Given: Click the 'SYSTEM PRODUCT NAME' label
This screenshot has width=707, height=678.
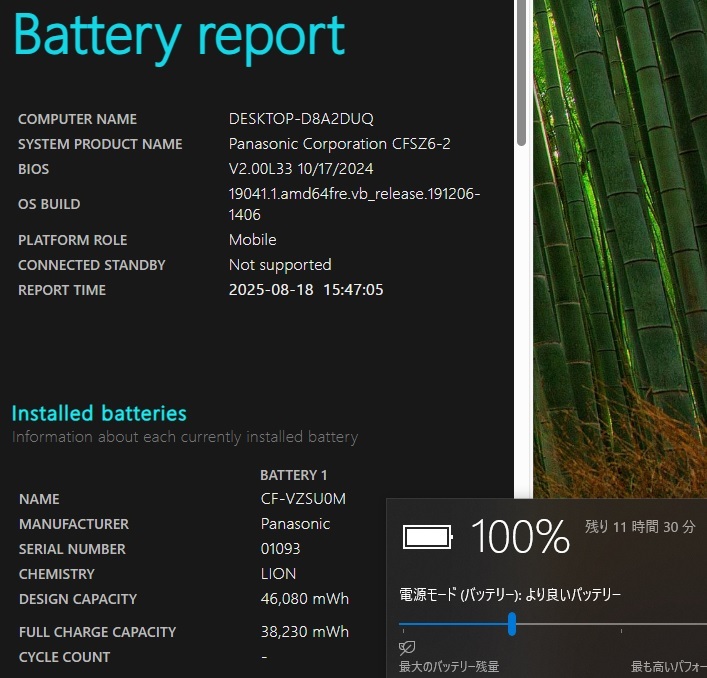Looking at the screenshot, I should (100, 144).
